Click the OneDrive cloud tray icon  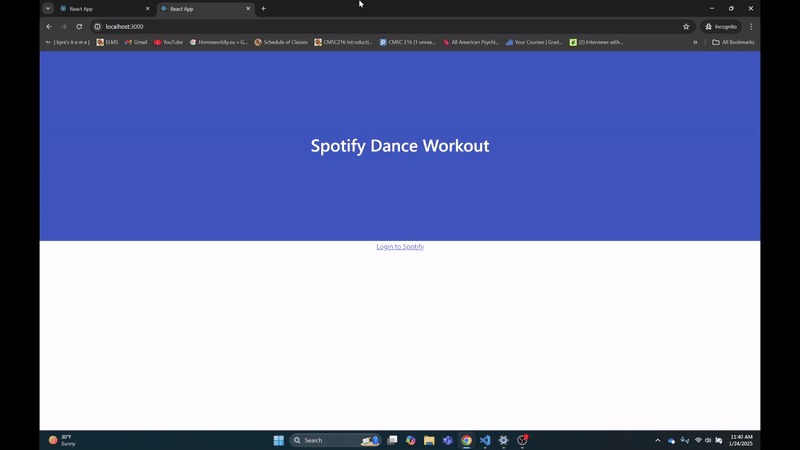(671, 440)
